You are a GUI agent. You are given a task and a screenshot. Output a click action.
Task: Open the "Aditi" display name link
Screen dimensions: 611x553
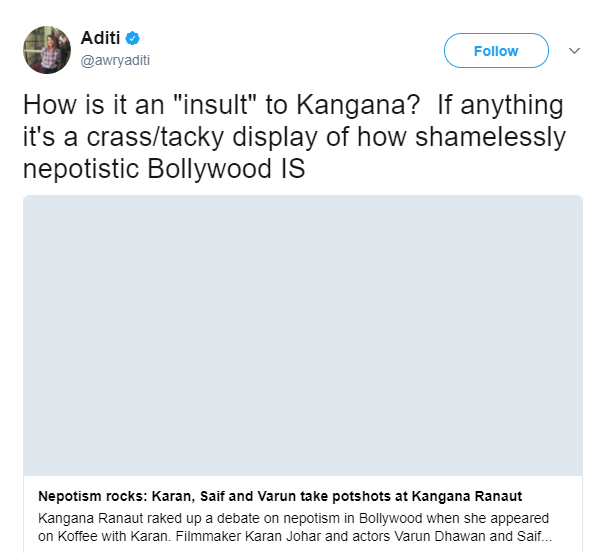100,40
